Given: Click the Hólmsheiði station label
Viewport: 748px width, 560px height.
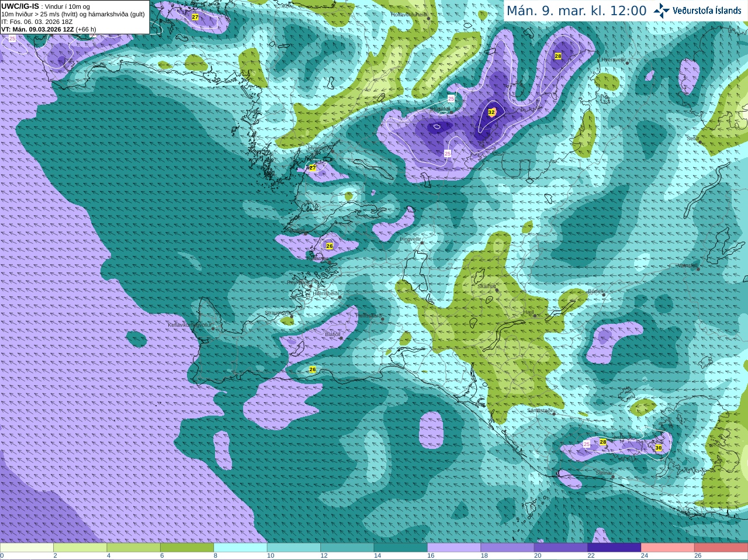Looking at the screenshot, I should coord(325,293).
